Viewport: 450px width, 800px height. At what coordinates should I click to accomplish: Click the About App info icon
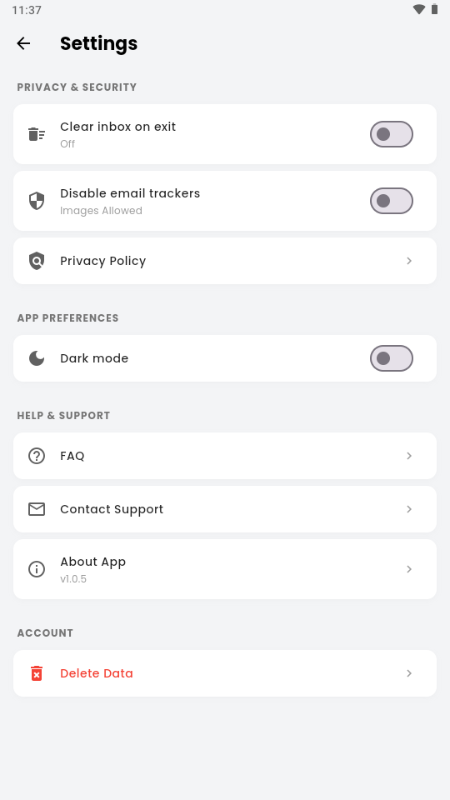(36, 569)
